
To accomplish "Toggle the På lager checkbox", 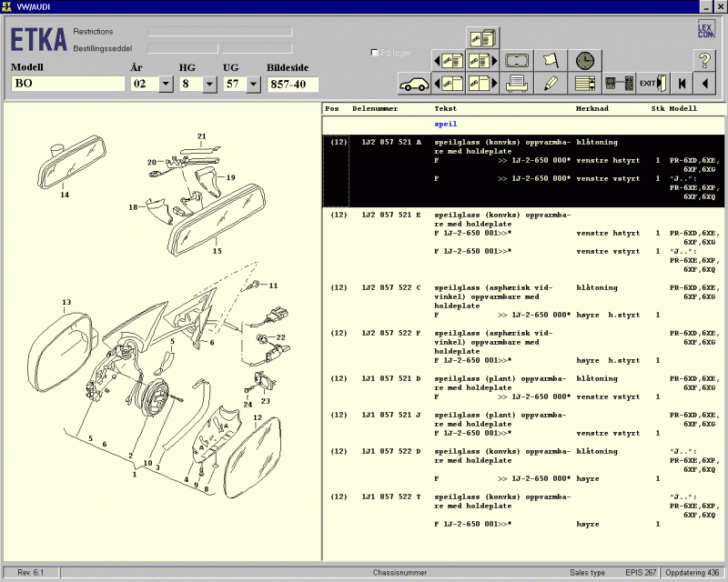I will click(375, 53).
